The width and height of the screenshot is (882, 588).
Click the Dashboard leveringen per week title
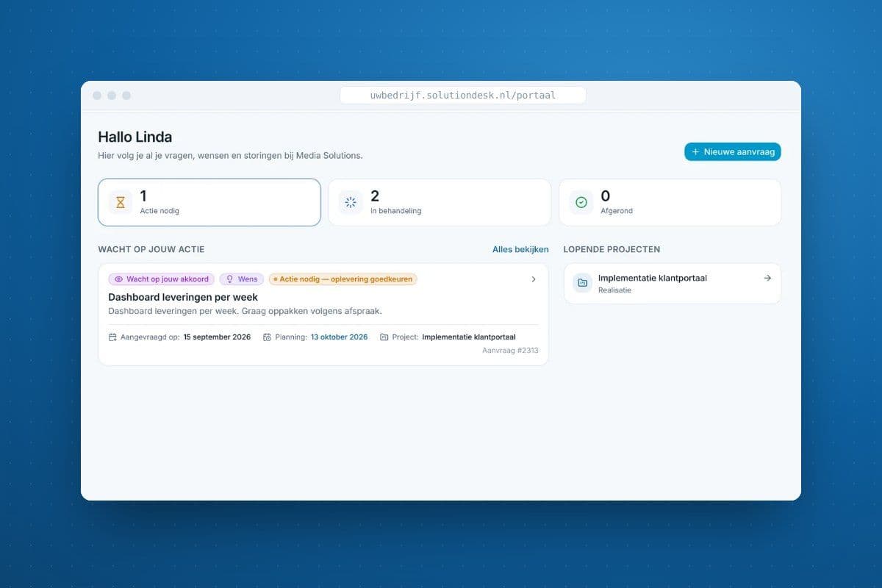pos(183,297)
